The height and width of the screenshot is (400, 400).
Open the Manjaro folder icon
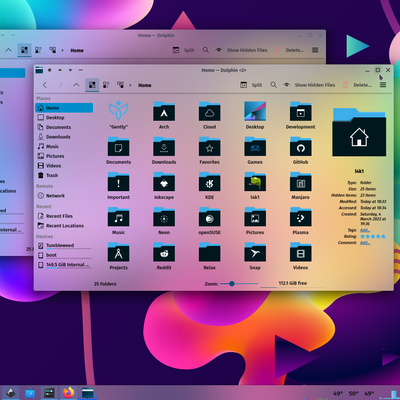click(x=300, y=182)
